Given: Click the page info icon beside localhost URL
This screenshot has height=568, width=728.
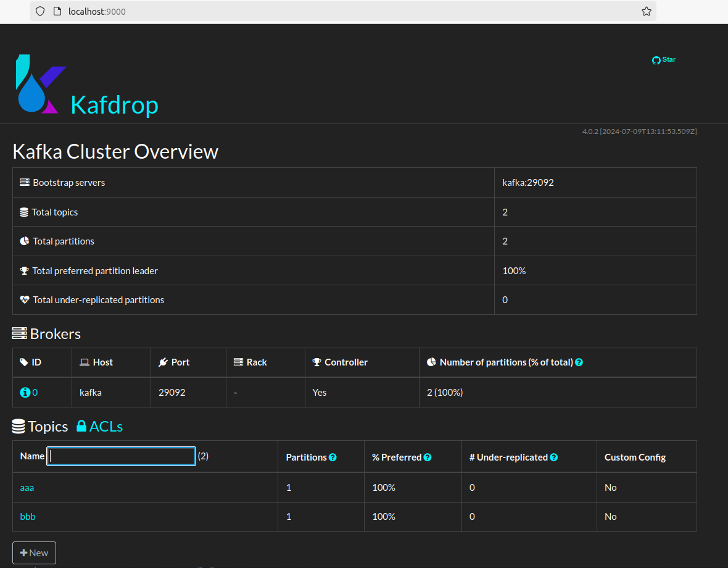Looking at the screenshot, I should tap(57, 11).
